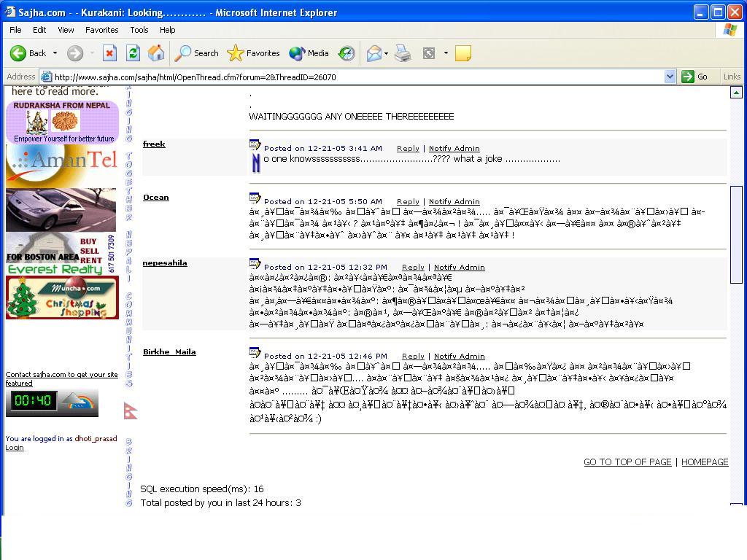Expand the Mail button dropdown arrow

click(387, 53)
